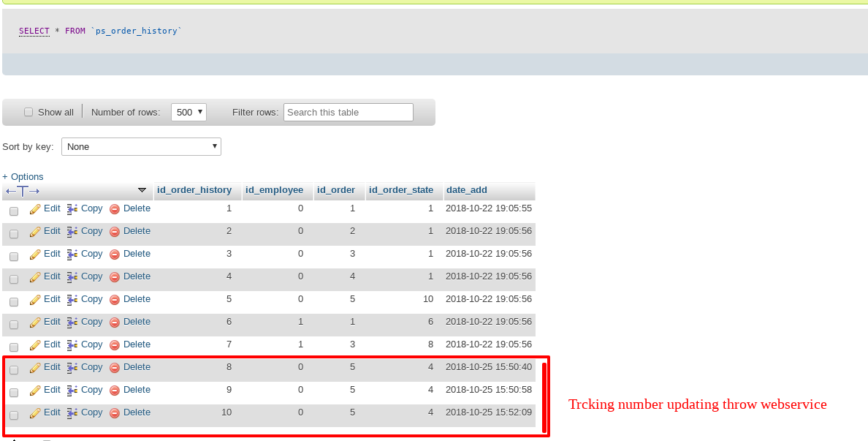The image size is (868, 441).
Task: Click the Delete link for row 7
Action: tap(137, 344)
